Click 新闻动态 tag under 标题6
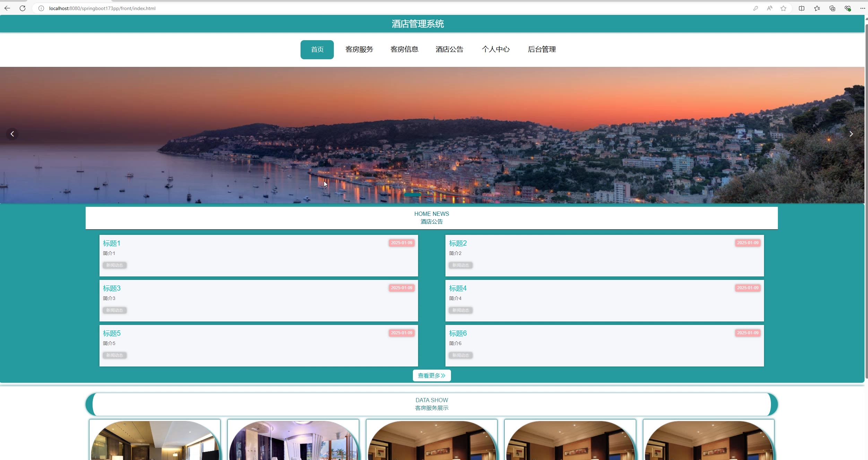868x460 pixels. [x=461, y=355]
